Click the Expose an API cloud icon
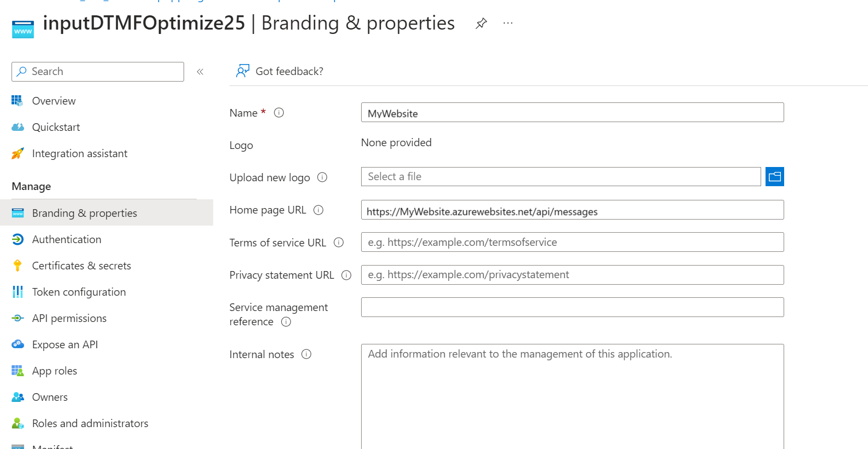868x449 pixels. click(x=18, y=344)
